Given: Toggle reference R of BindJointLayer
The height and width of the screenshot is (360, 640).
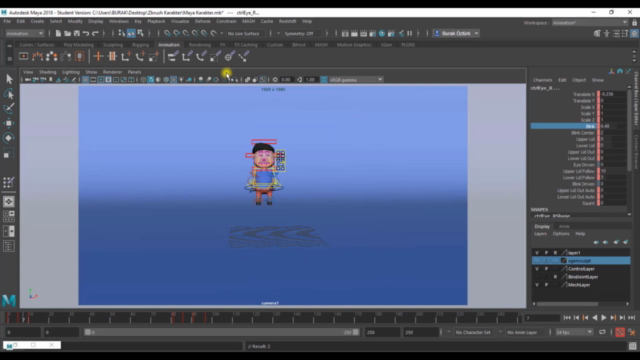Looking at the screenshot, I should [x=555, y=277].
